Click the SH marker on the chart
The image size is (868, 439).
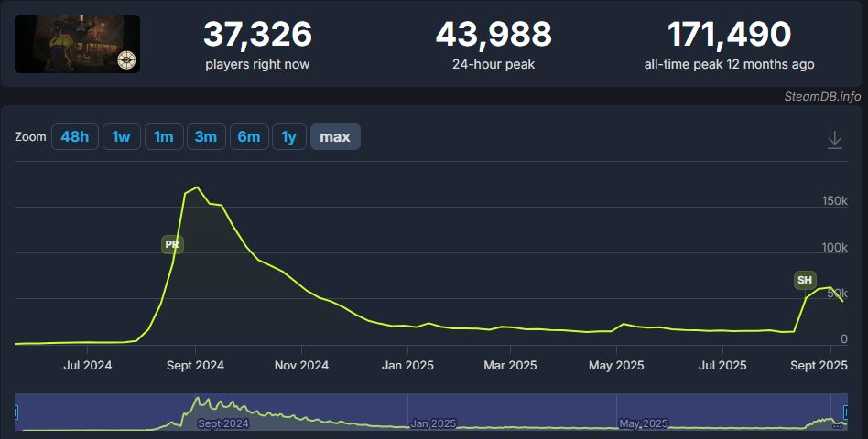[805, 280]
